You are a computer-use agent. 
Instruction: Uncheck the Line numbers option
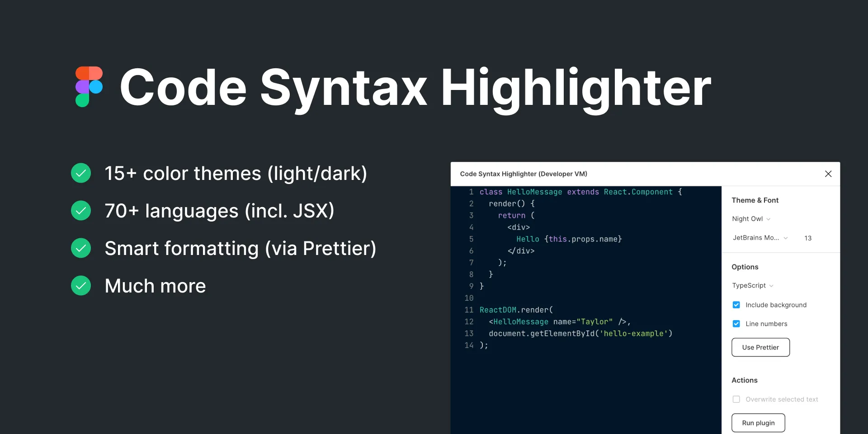click(x=736, y=324)
